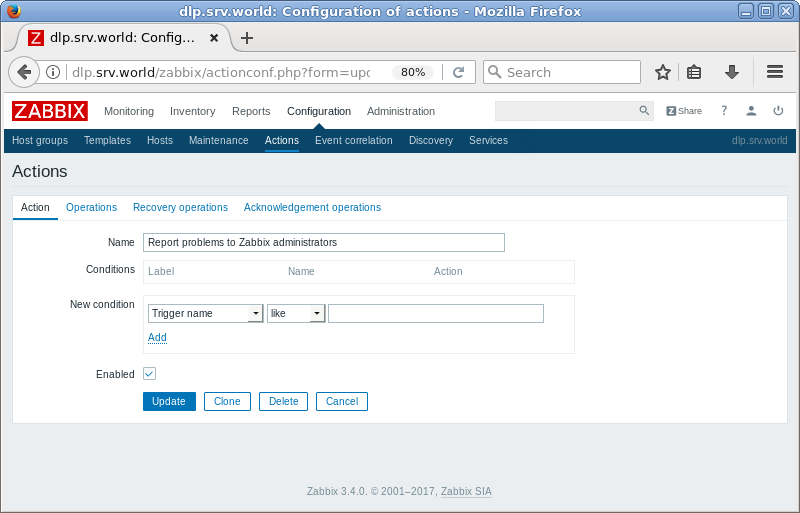
Task: Open the user profile icon
Action: coord(751,110)
